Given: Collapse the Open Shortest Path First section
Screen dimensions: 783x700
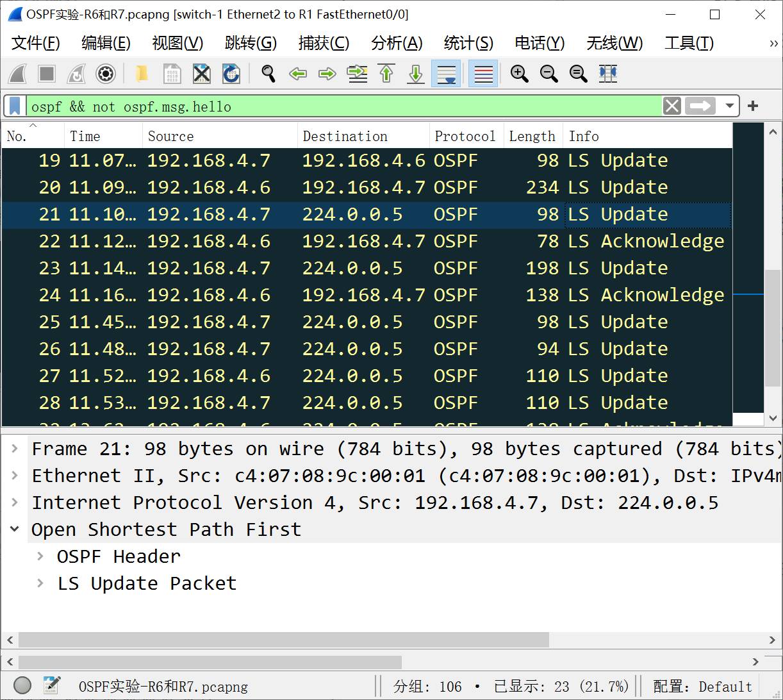Looking at the screenshot, I should 15,529.
